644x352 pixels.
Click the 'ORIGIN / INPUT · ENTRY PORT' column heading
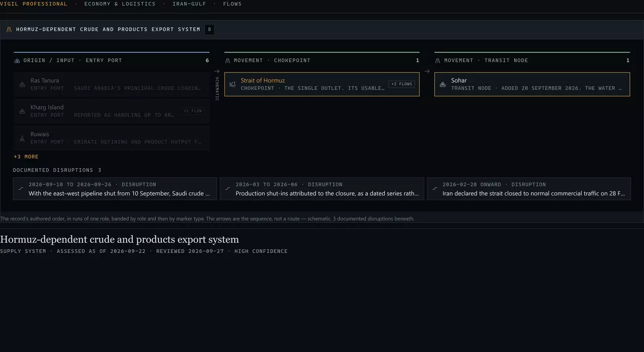[73, 60]
